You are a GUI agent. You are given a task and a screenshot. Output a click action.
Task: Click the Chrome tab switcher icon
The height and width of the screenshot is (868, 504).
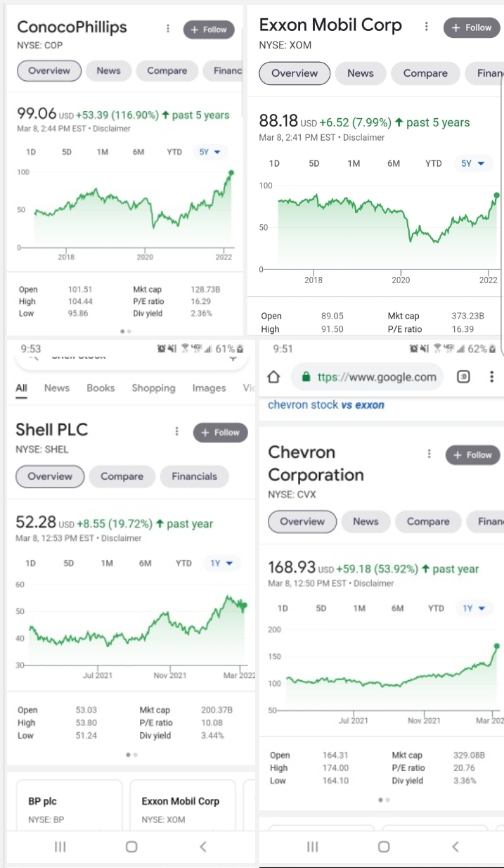pyautogui.click(x=463, y=377)
